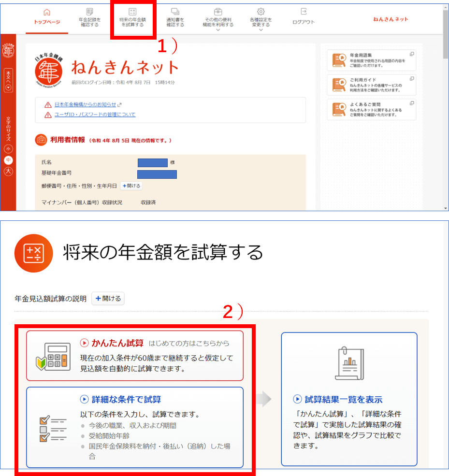Click the 前回のログイン日時 text
The image size is (449, 476).
(x=123, y=82)
